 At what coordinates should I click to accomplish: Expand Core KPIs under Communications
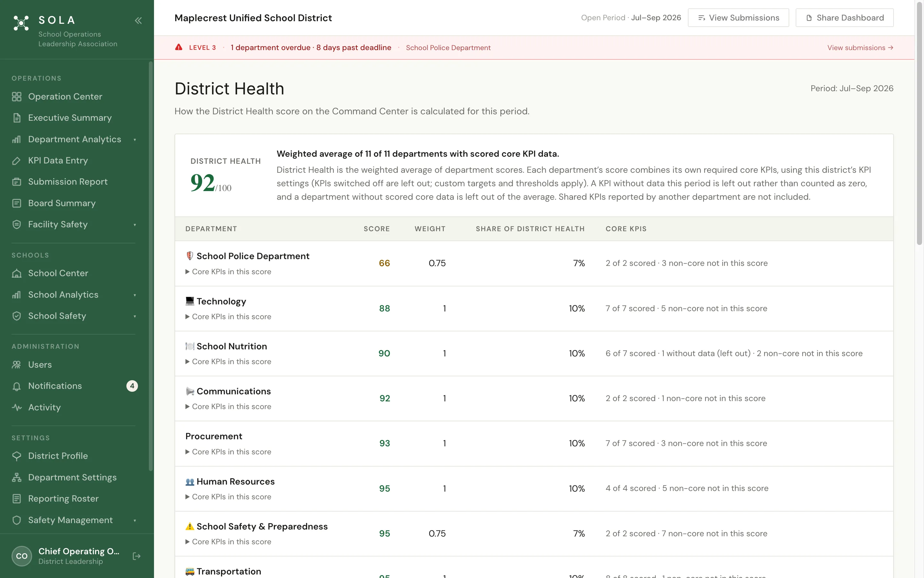228,407
